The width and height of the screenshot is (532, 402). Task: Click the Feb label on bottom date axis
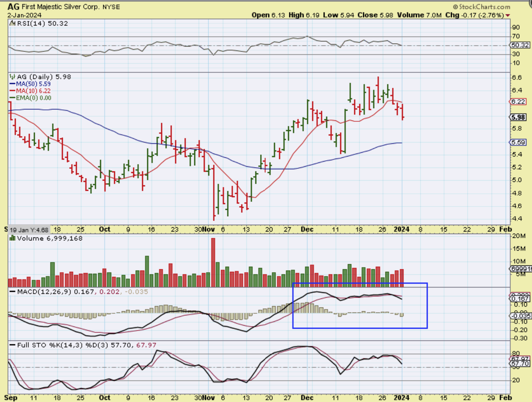tap(505, 398)
